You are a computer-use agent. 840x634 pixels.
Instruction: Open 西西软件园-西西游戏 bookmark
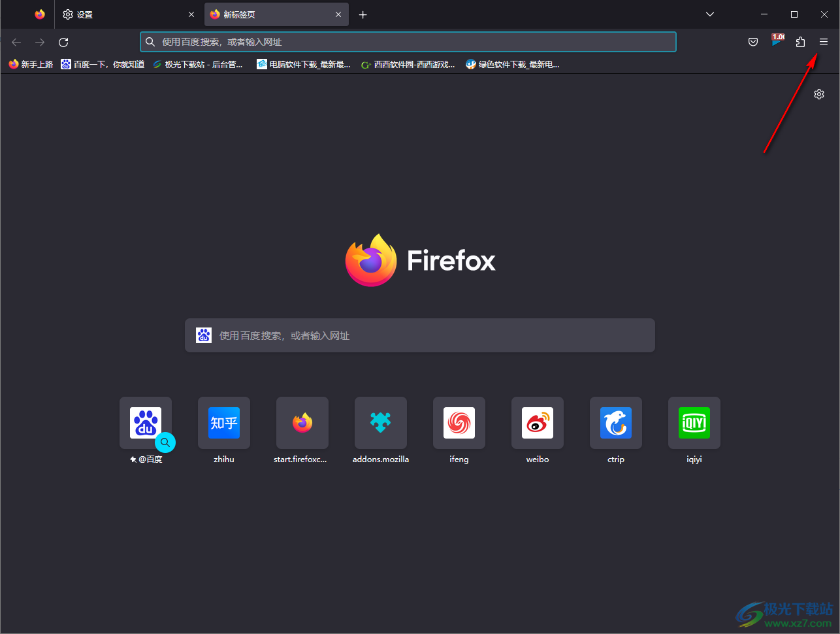point(408,64)
